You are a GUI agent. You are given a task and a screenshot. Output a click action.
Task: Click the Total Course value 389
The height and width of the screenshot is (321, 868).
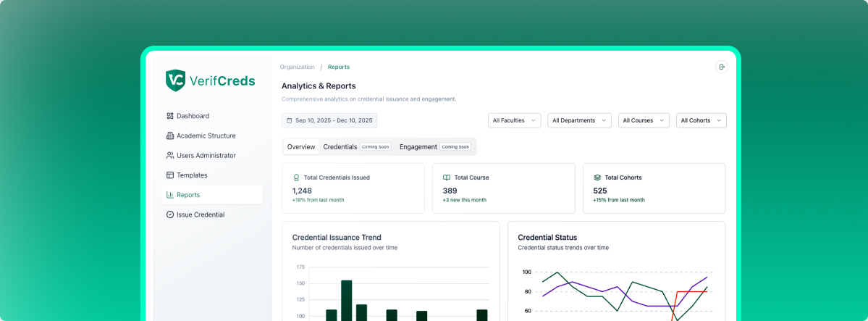[450, 191]
